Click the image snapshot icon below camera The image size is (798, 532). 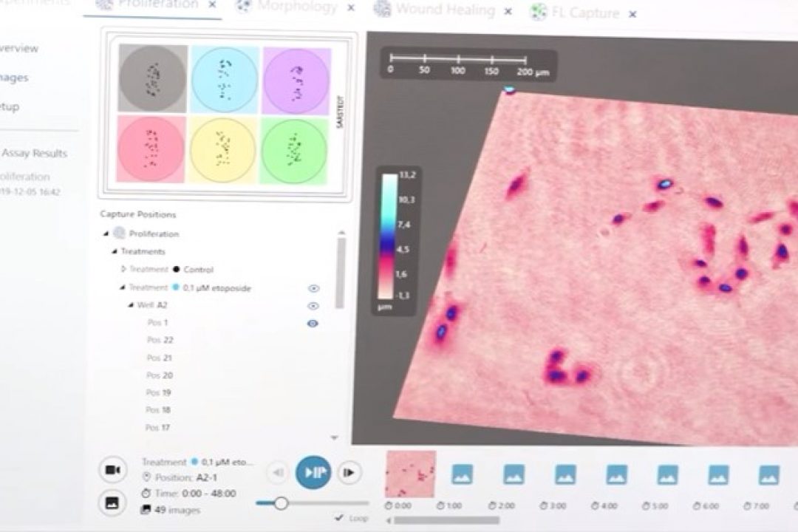click(112, 502)
